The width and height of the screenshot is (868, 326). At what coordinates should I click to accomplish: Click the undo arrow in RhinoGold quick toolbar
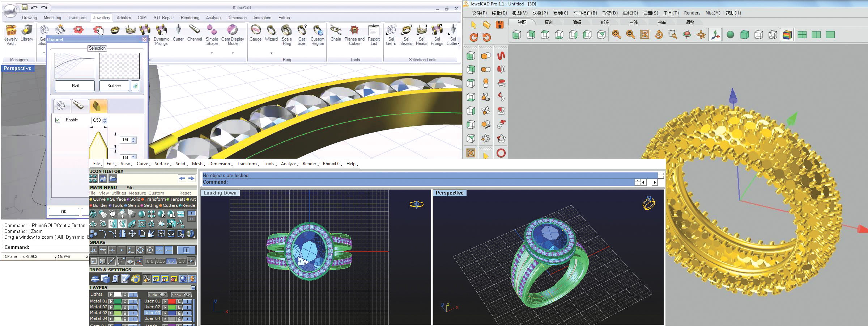(x=34, y=7)
